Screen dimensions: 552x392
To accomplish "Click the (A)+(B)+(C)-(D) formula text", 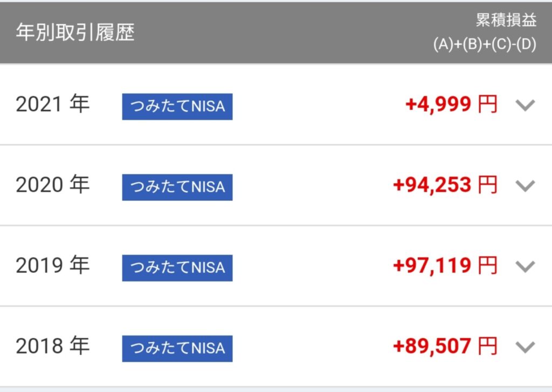I will click(x=485, y=44).
